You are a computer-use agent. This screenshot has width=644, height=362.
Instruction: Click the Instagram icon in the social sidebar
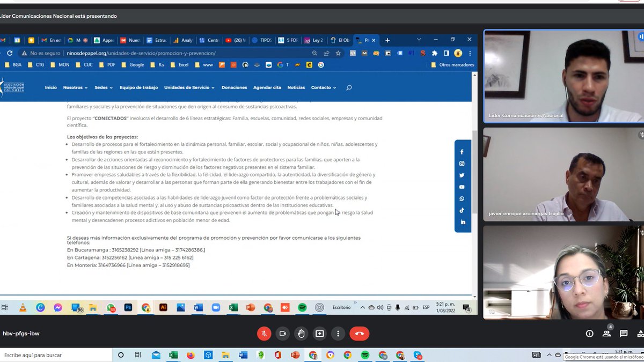tap(462, 164)
